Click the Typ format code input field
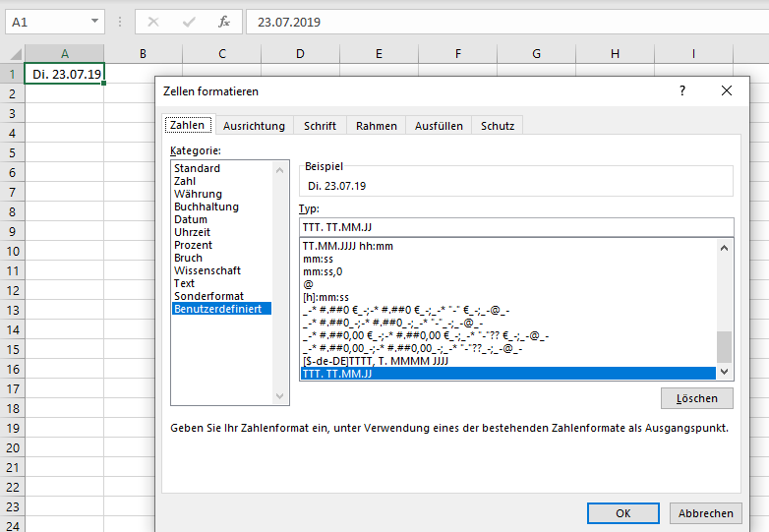Screen dimensions: 769x532 (516, 228)
